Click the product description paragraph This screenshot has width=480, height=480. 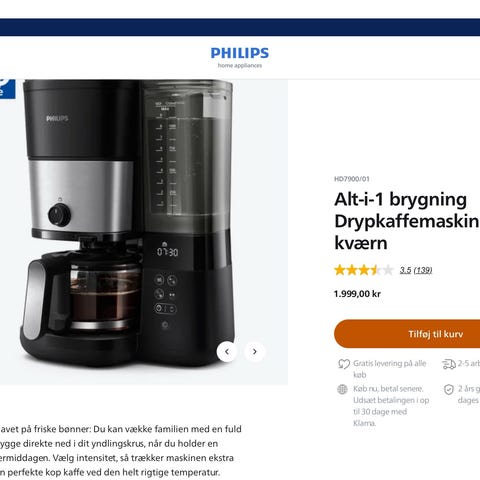(120, 451)
